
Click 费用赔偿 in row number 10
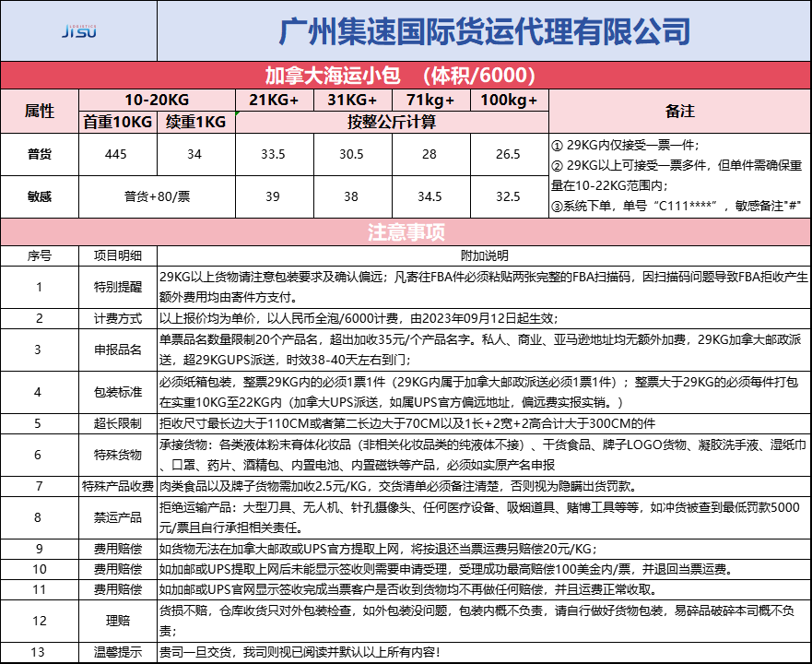118,569
